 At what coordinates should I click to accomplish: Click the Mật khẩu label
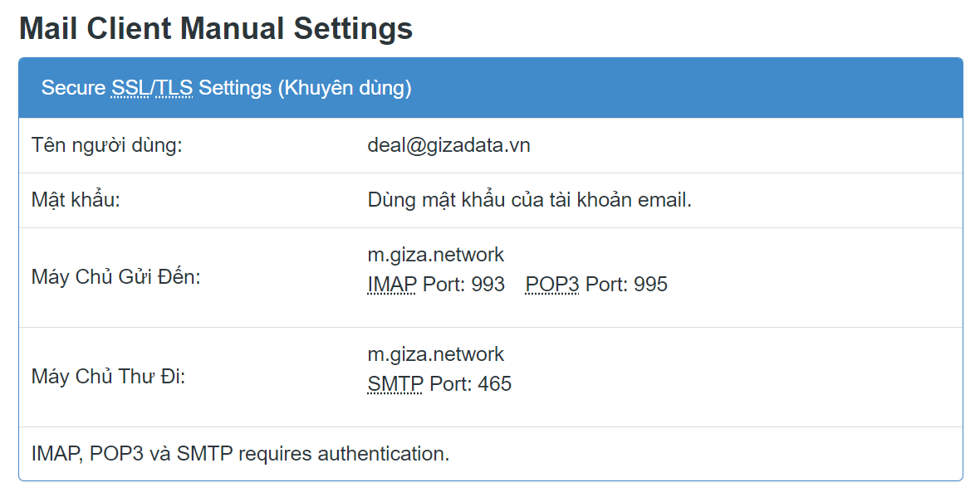point(76,200)
